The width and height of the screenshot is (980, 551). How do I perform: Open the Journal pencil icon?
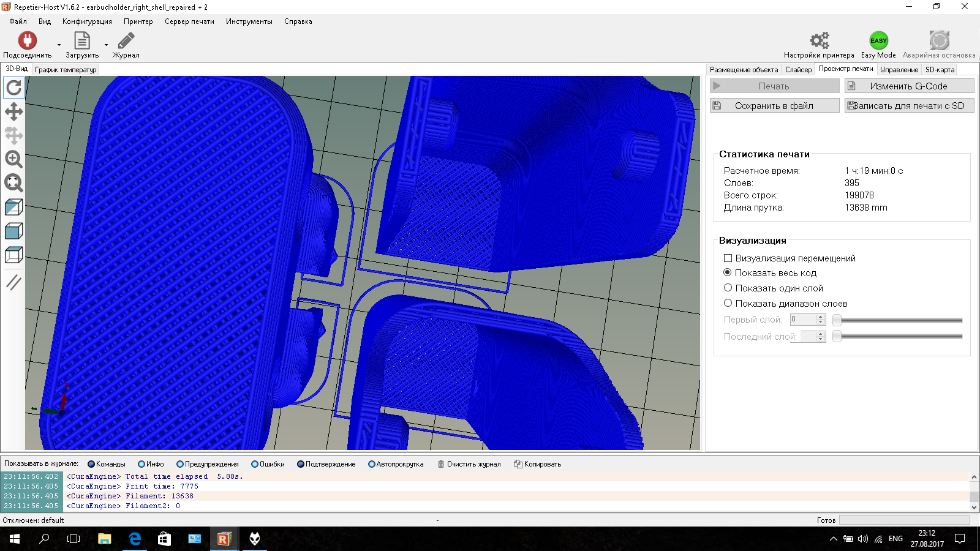coord(126,40)
